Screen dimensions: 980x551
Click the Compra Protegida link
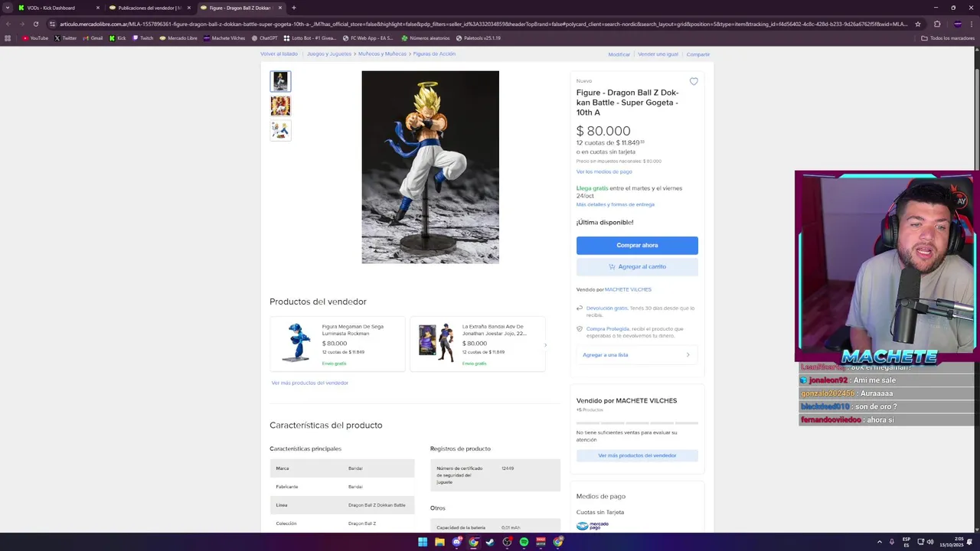tap(608, 329)
